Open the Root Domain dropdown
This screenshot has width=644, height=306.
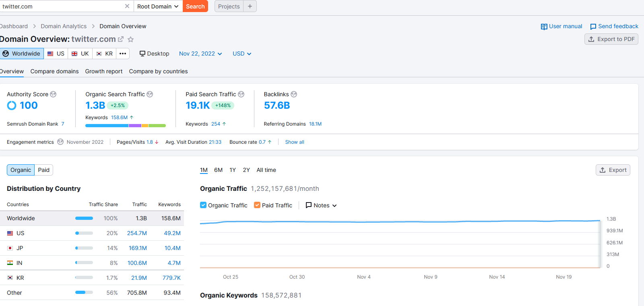(158, 6)
